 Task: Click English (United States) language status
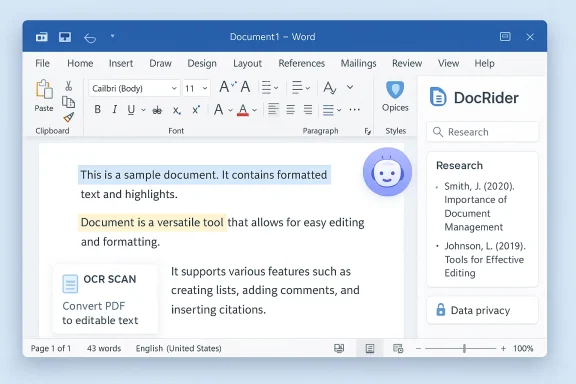coord(179,348)
